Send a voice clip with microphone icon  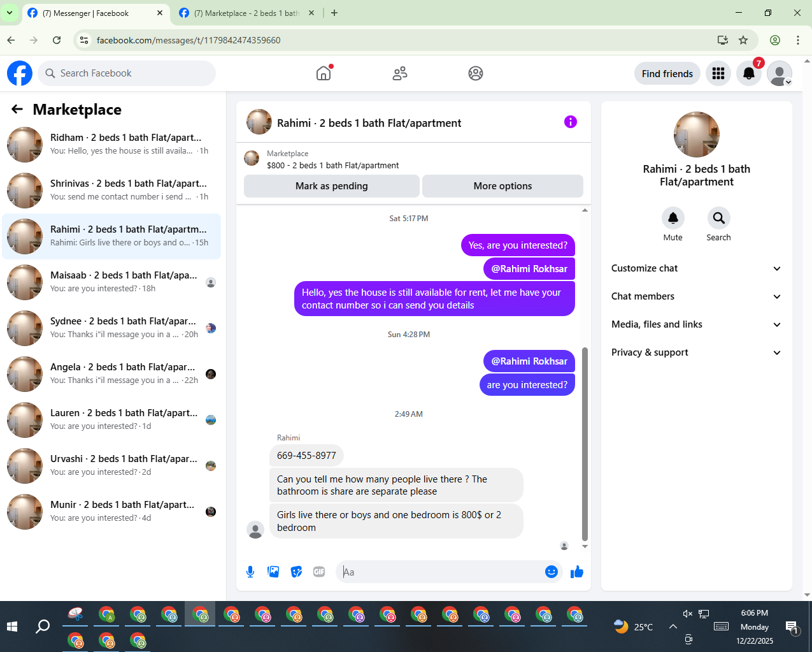pyautogui.click(x=250, y=572)
